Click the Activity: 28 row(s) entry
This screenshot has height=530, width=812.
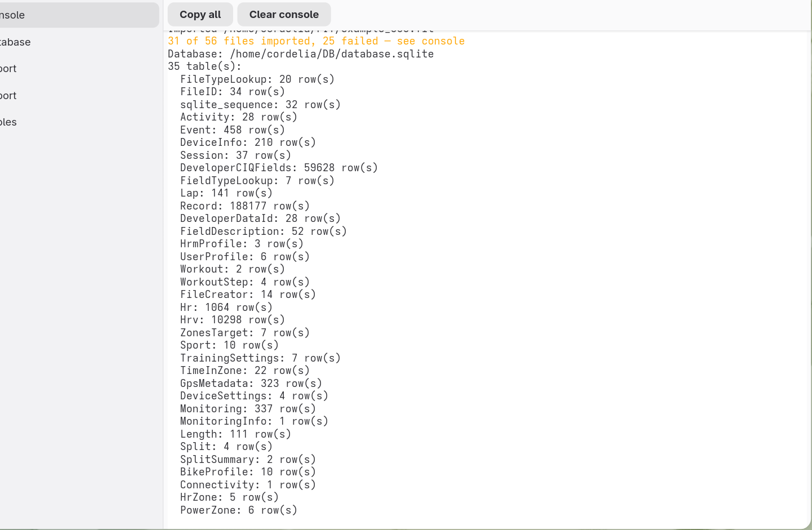click(239, 117)
